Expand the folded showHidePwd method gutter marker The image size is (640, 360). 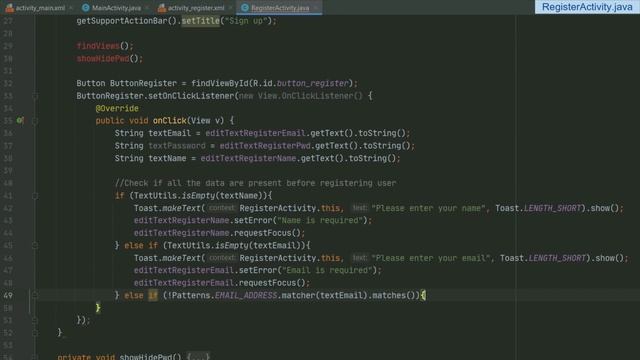tap(35, 357)
